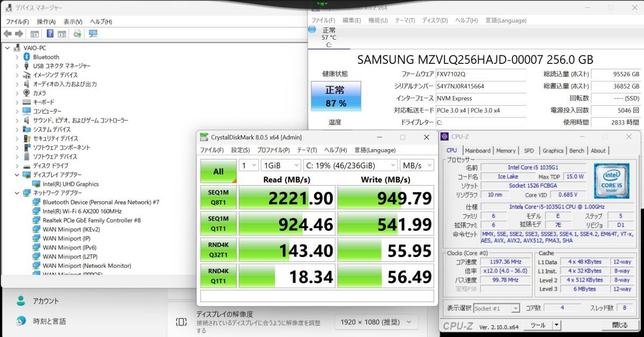Click the arrow next to ツール in CPU-Z
Screen dimensions: 644x337
[557, 325]
